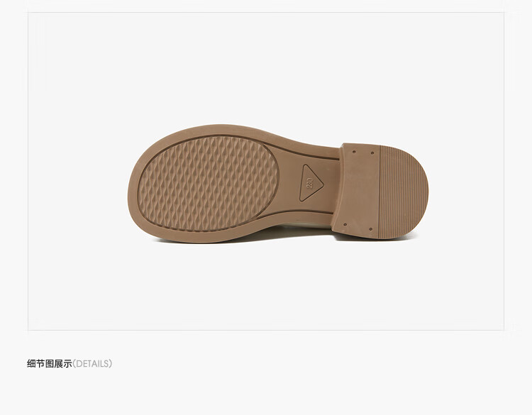Viewport: 532px width, 415px height.
Task: Click the diamond-textured forefoot tread pattern
Action: tap(208, 184)
